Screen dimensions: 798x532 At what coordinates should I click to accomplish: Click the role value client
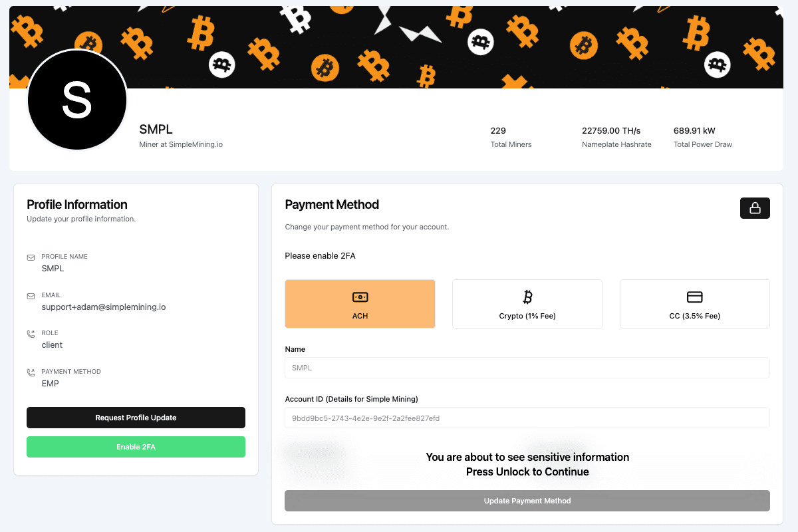[52, 345]
